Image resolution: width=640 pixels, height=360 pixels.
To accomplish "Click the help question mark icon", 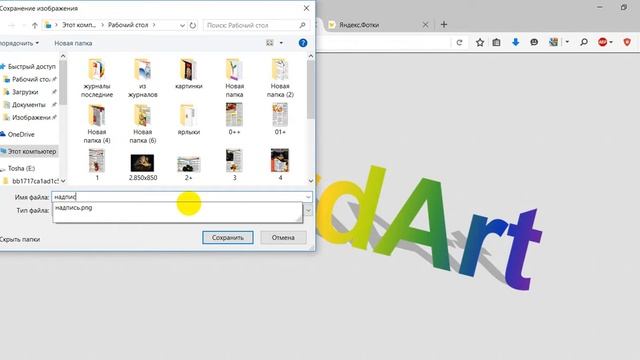I will (x=303, y=43).
